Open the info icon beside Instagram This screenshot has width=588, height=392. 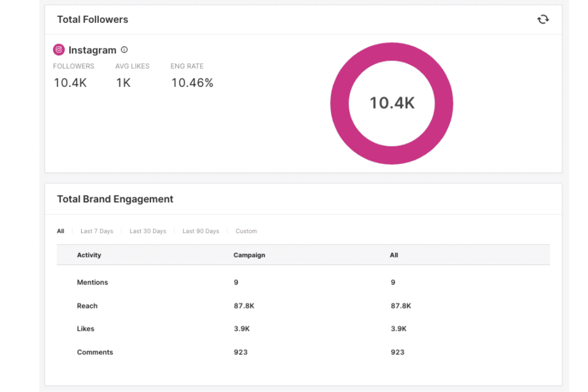click(x=124, y=50)
